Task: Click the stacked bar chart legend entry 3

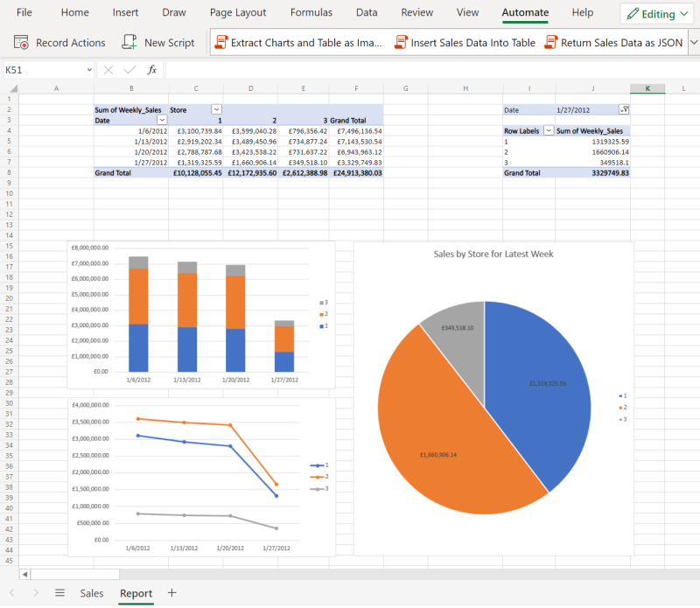Action: click(324, 302)
